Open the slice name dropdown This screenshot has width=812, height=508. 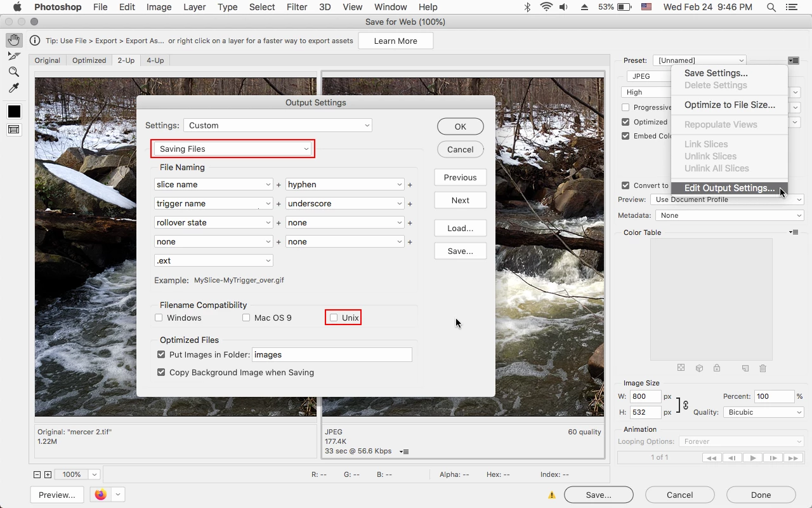tap(214, 184)
